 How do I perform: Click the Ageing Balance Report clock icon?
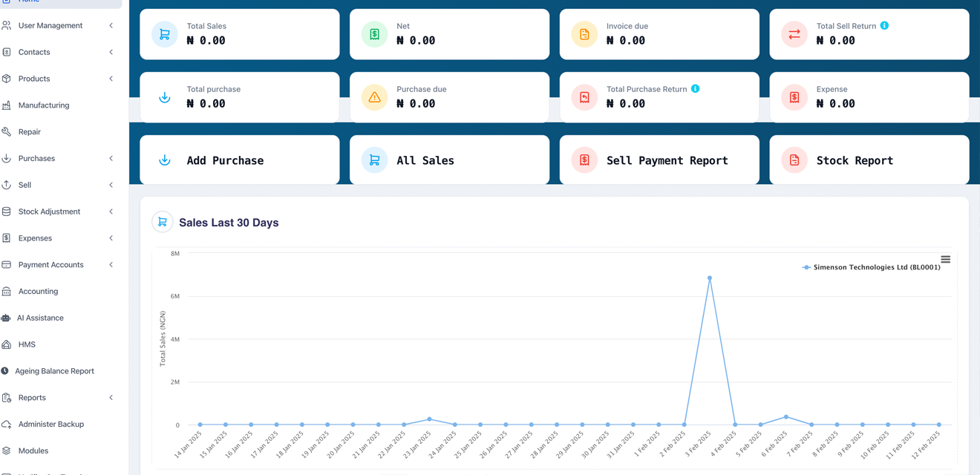click(x=5, y=371)
